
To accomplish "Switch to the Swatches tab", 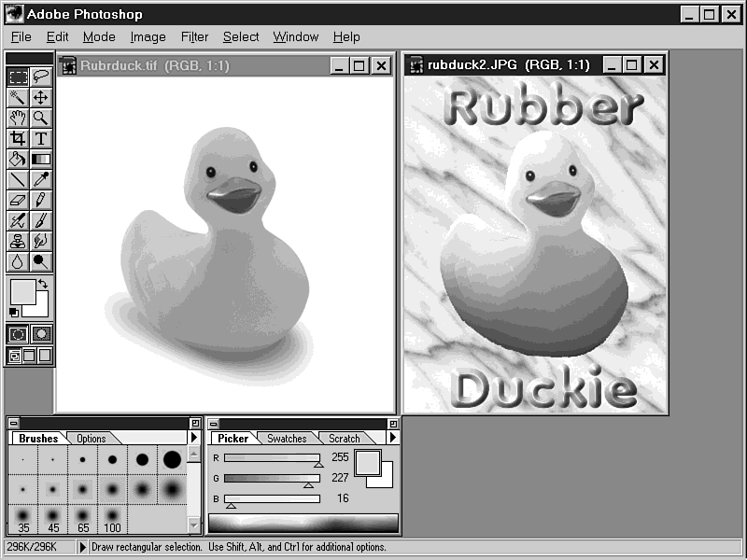I will coord(287,438).
